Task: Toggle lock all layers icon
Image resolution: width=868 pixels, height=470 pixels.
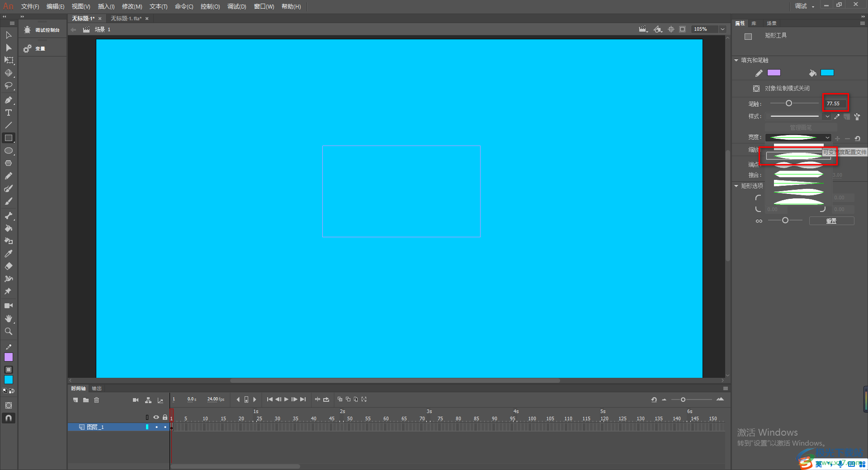Action: point(165,417)
